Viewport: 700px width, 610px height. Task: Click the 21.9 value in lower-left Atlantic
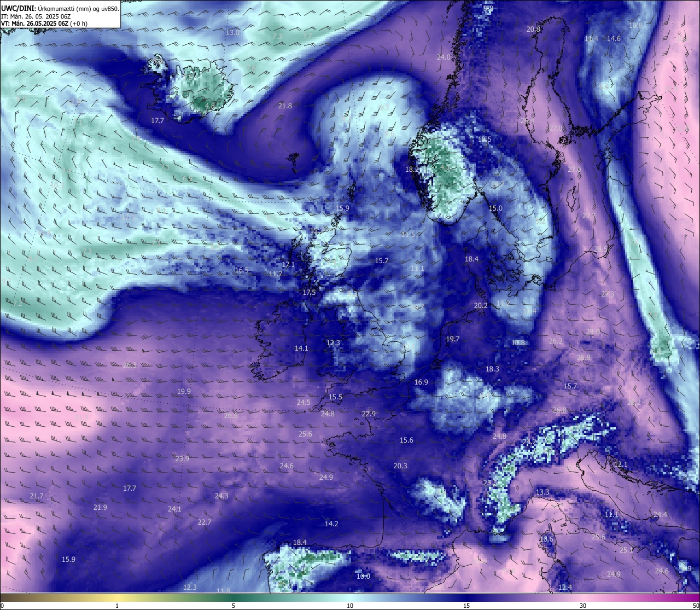point(100,507)
